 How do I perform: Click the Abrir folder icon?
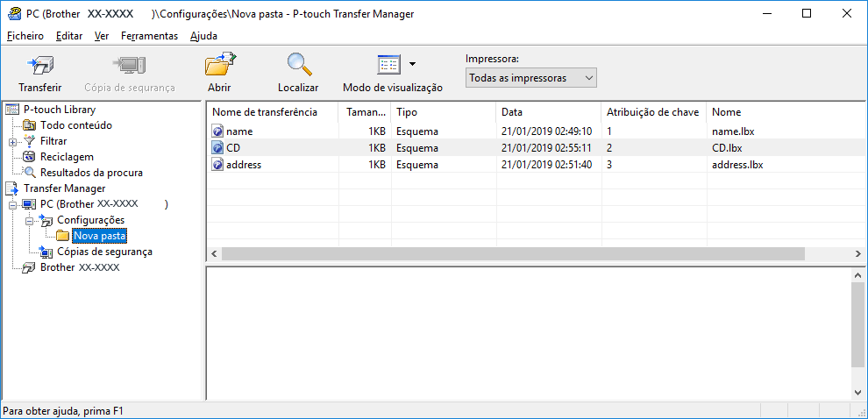tap(219, 65)
